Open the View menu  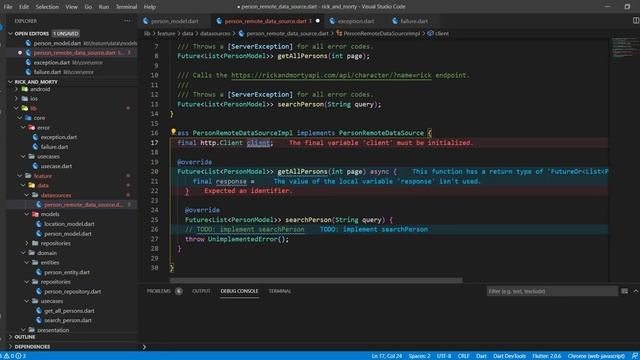(71, 7)
